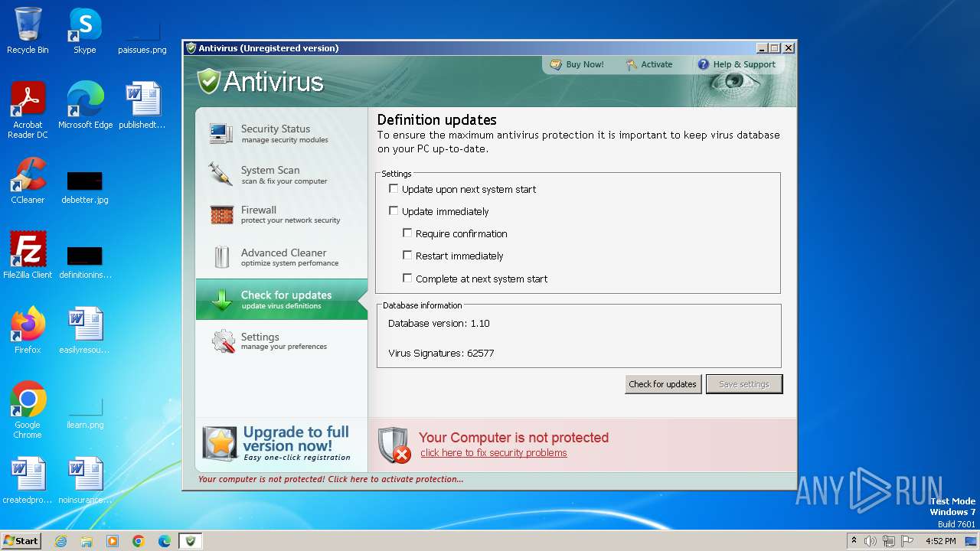Open Skype desktop shortcut
980x551 pixels.
pos(85,31)
